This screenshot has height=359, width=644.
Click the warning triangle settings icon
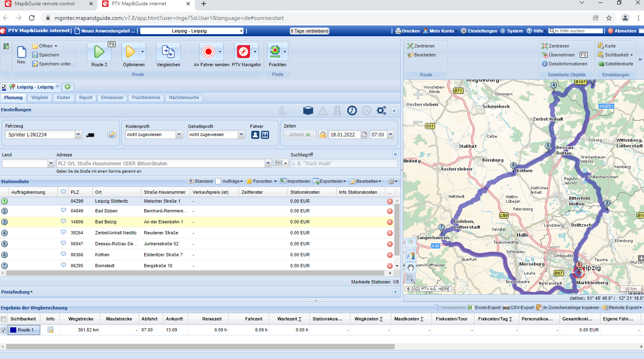[323, 110]
